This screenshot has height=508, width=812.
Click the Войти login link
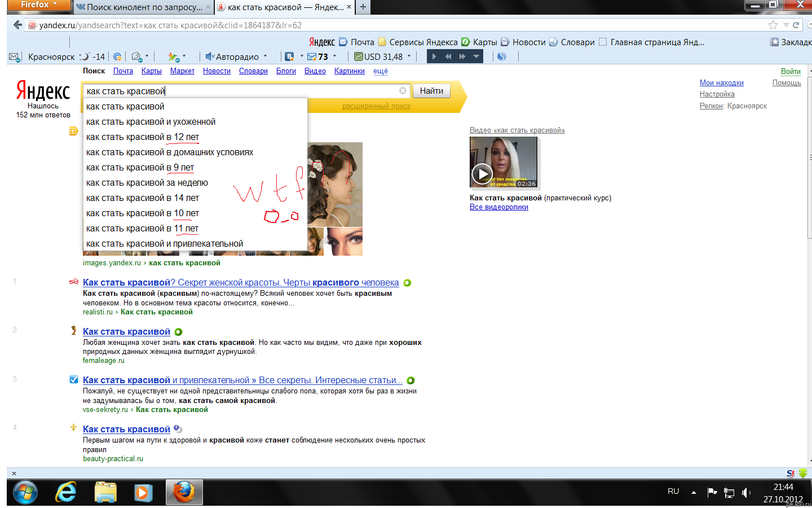point(791,72)
